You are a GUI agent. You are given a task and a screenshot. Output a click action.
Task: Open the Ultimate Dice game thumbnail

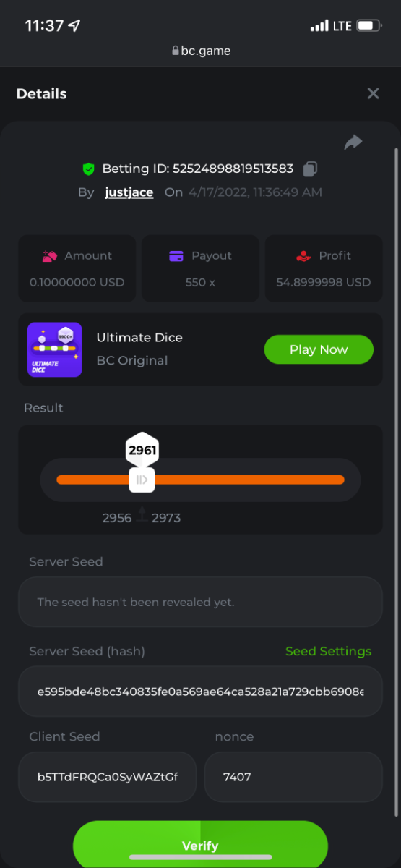[55, 349]
